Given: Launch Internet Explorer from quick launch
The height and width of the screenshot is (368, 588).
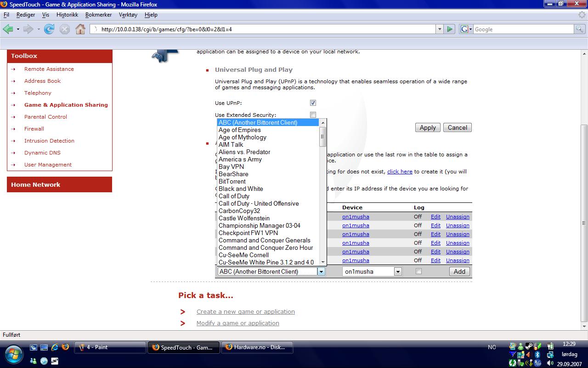Looking at the screenshot, I should pyautogui.click(x=55, y=348).
